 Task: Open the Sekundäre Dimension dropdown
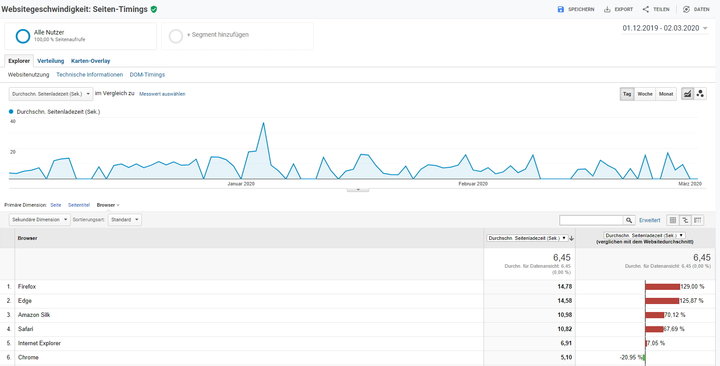[39, 220]
